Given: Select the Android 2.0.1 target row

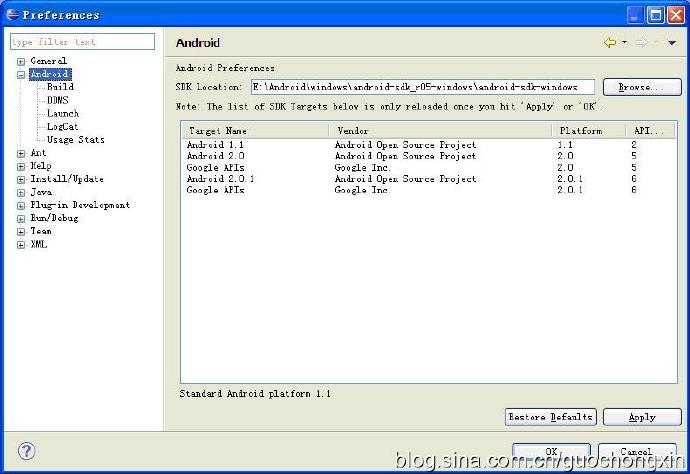Looking at the screenshot, I should pyautogui.click(x=429, y=179).
